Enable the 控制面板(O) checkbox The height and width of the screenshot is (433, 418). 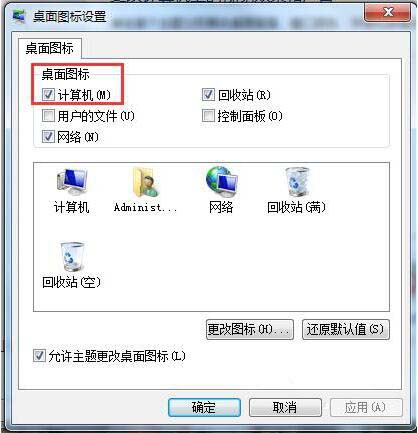point(208,116)
